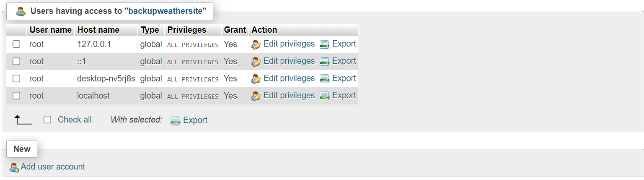The height and width of the screenshot is (180, 644).
Task: Click Export icon in the 127.0.0.1 row
Action: [x=324, y=44]
